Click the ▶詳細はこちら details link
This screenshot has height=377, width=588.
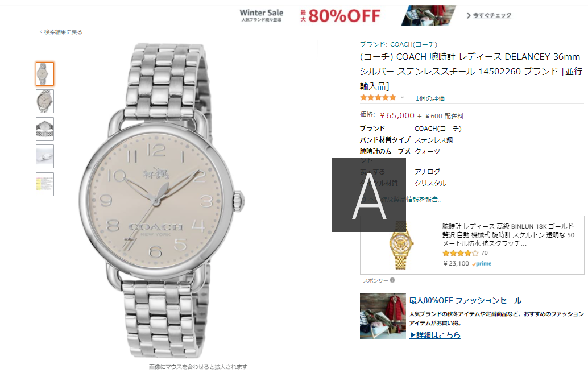[435, 335]
